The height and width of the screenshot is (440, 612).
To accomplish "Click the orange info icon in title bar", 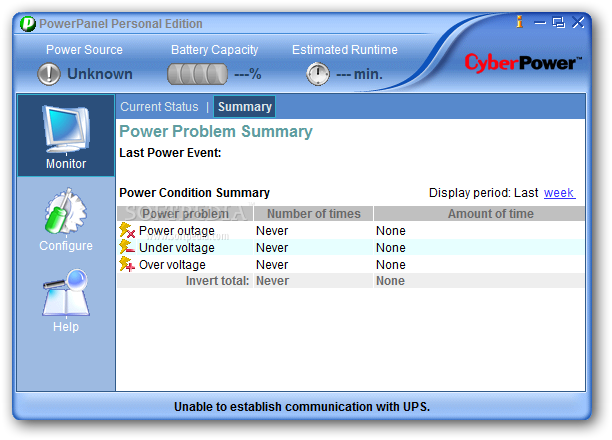I will 519,21.
